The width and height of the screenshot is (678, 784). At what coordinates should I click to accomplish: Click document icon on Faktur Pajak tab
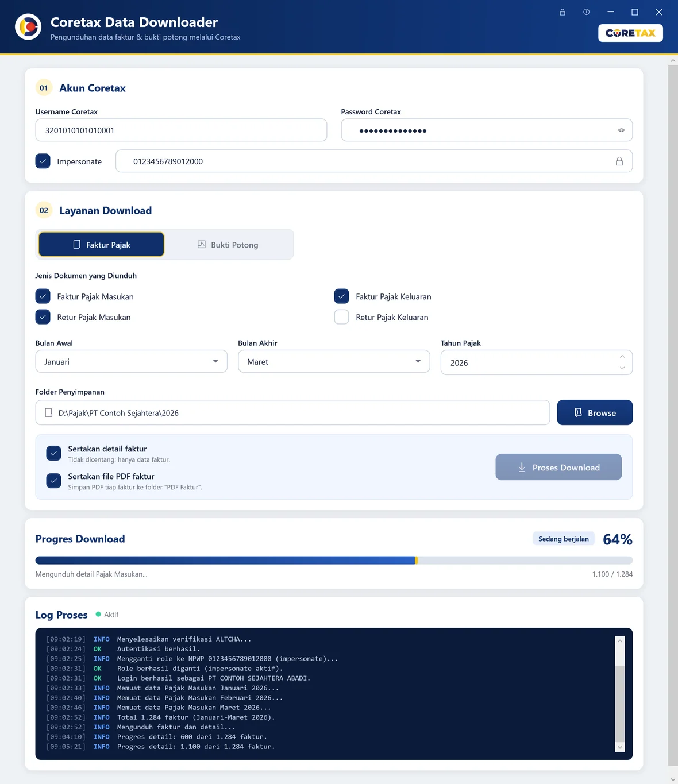[x=77, y=245]
